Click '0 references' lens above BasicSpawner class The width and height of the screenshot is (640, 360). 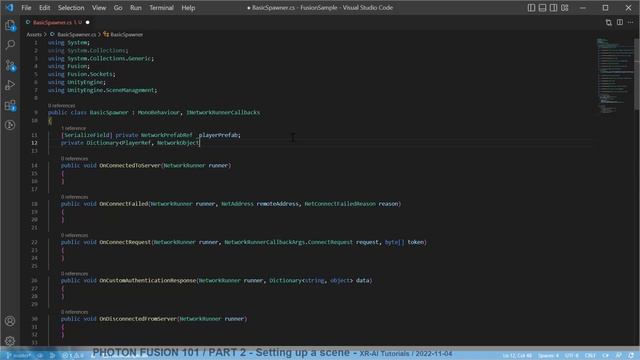(61, 106)
